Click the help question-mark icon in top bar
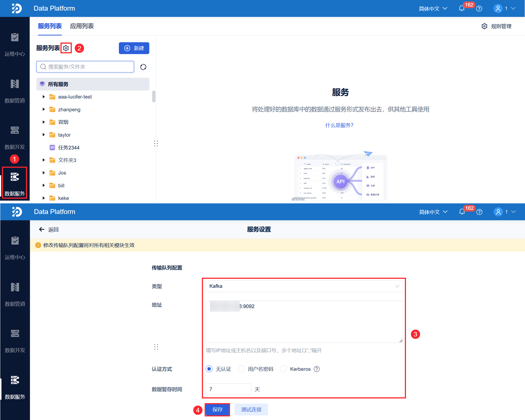The image size is (525, 420). pos(479,8)
